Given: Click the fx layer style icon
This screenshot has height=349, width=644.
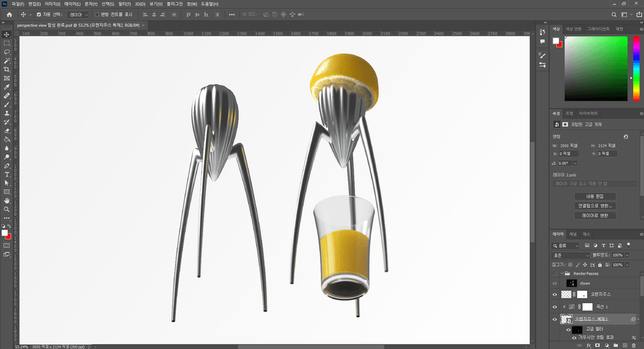Looking at the screenshot, I should pos(588,345).
